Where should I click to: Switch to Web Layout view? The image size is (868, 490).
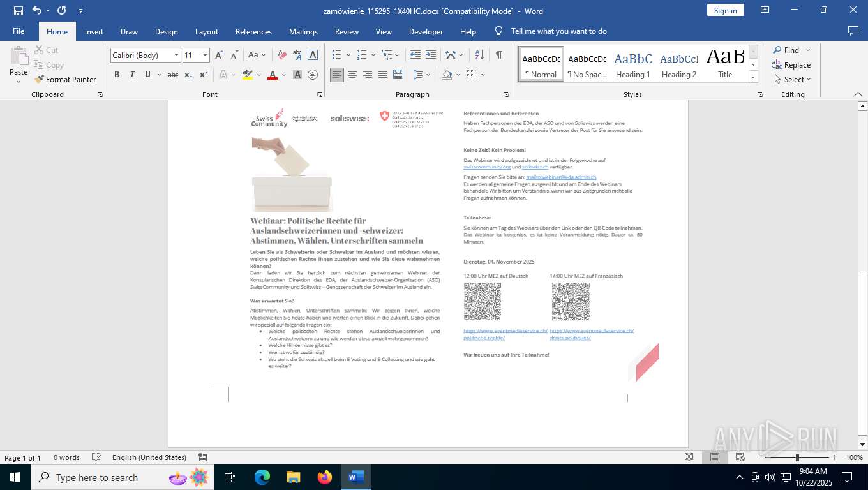740,457
